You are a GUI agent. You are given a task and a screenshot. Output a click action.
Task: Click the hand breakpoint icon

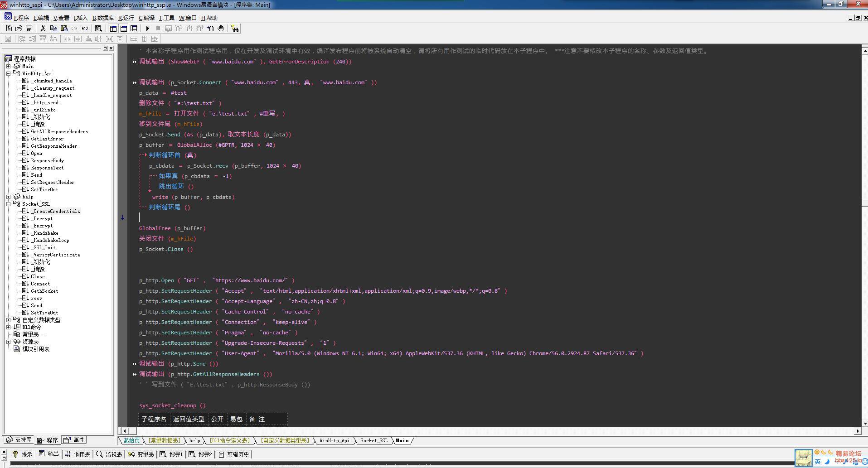pyautogui.click(x=221, y=28)
